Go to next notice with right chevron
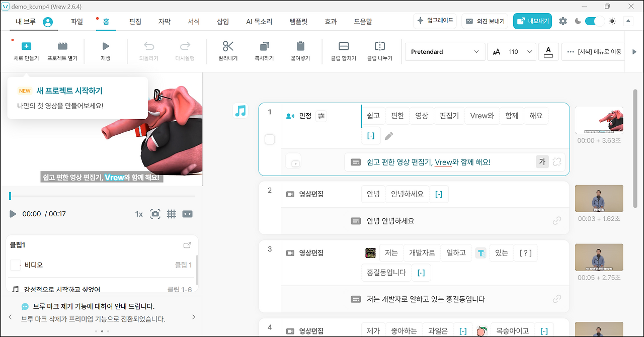Screen dimensions: 644x337 [194, 317]
